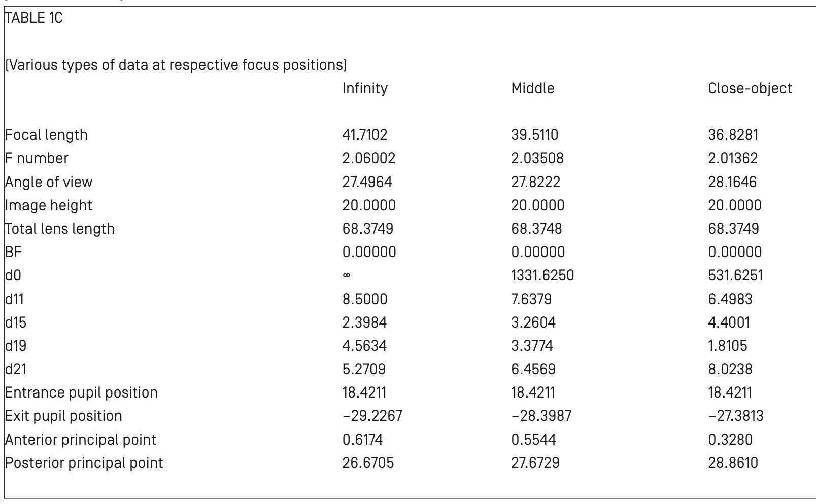Click the Posterior principal point label
The height and width of the screenshot is (504, 816).
(x=84, y=463)
